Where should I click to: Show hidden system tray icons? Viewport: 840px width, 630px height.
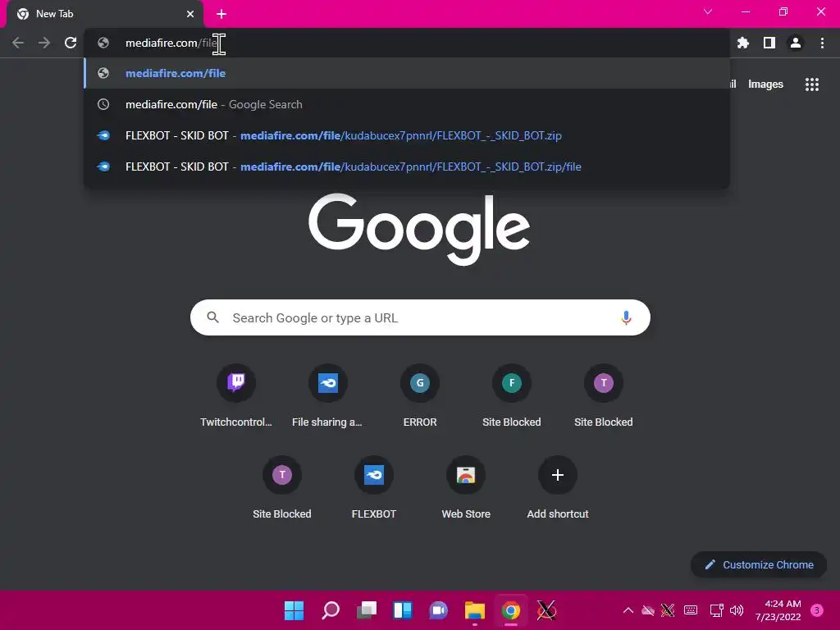(x=628, y=610)
